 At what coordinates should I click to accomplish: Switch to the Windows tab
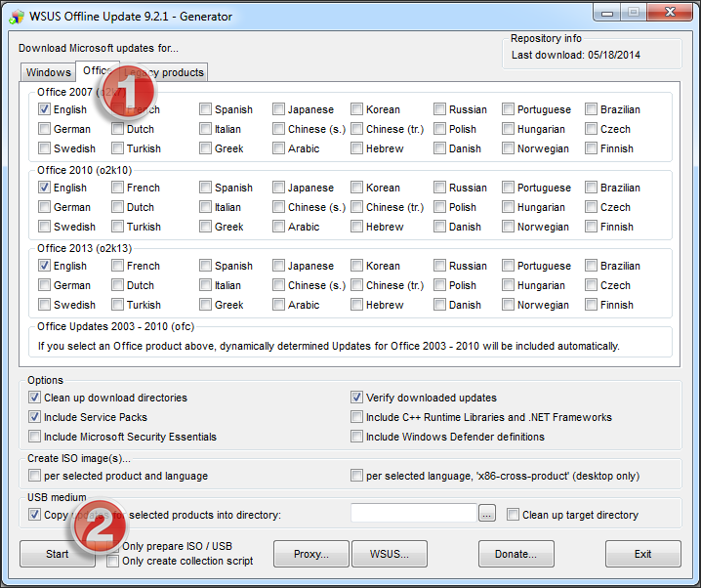pos(48,72)
